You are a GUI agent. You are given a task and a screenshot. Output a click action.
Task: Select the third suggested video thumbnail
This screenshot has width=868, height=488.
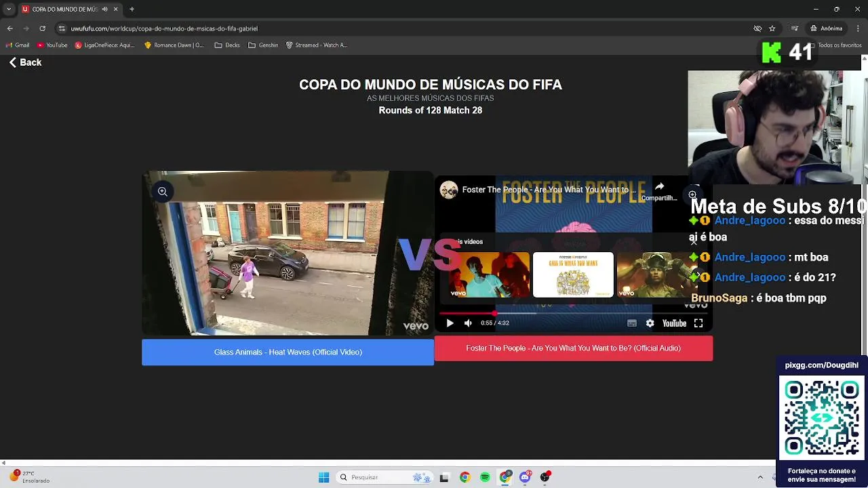(656, 275)
